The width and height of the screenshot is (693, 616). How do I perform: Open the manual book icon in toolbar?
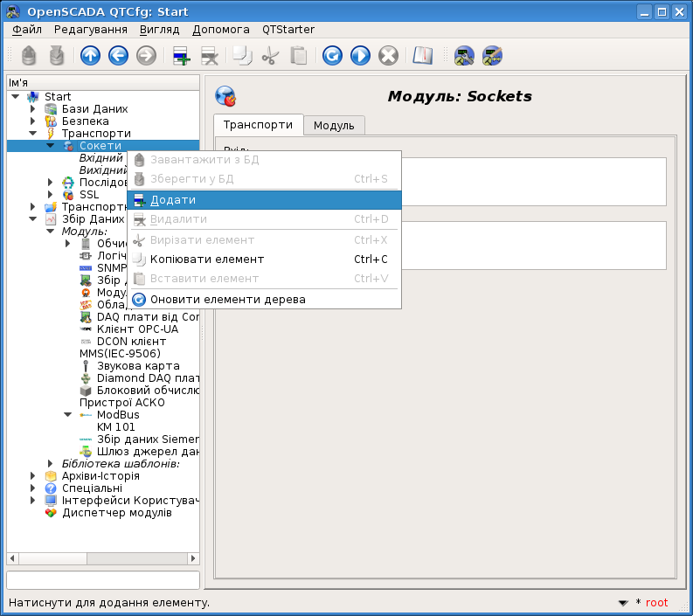tap(423, 56)
